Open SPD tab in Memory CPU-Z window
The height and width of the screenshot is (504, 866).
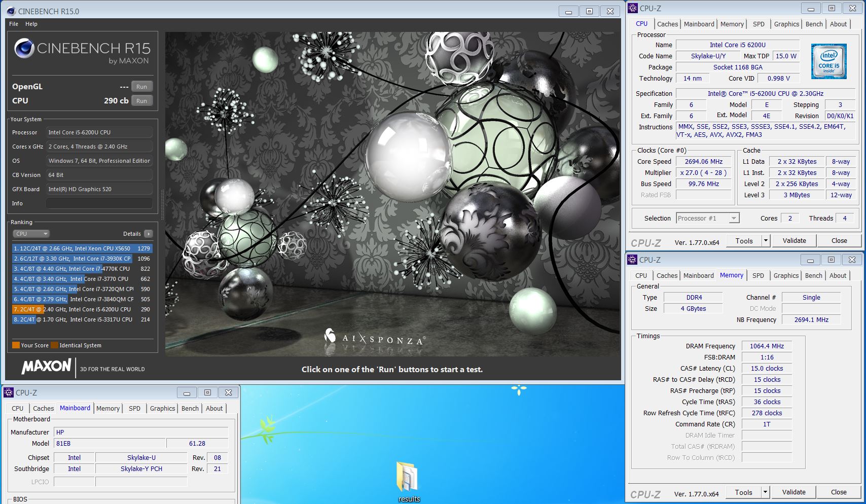point(758,275)
